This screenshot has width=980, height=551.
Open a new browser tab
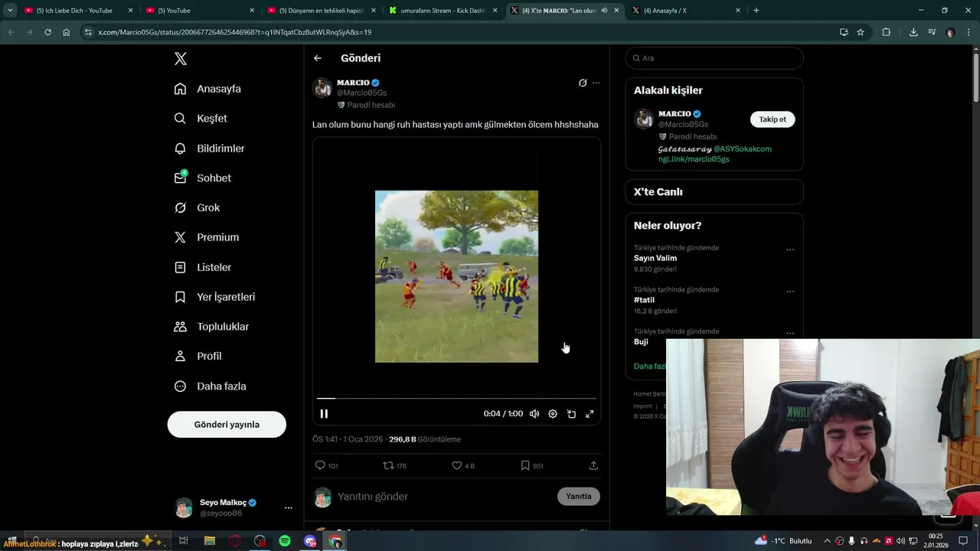(x=756, y=11)
